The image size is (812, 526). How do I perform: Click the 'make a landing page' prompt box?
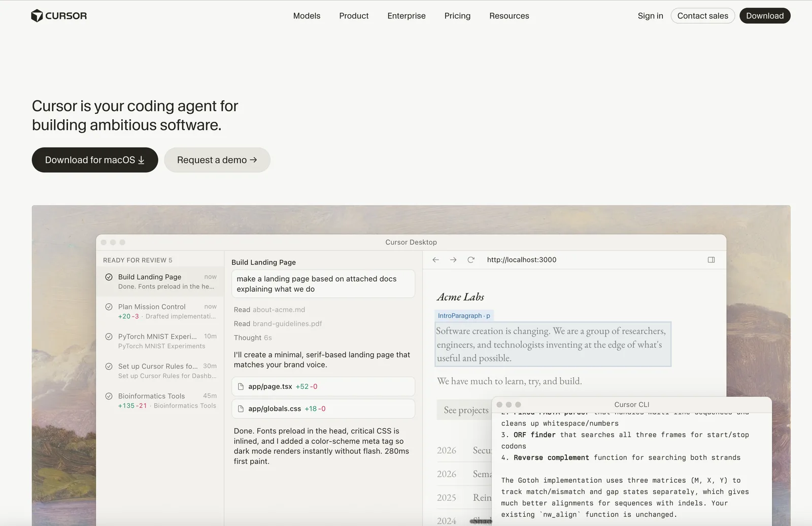coord(323,284)
